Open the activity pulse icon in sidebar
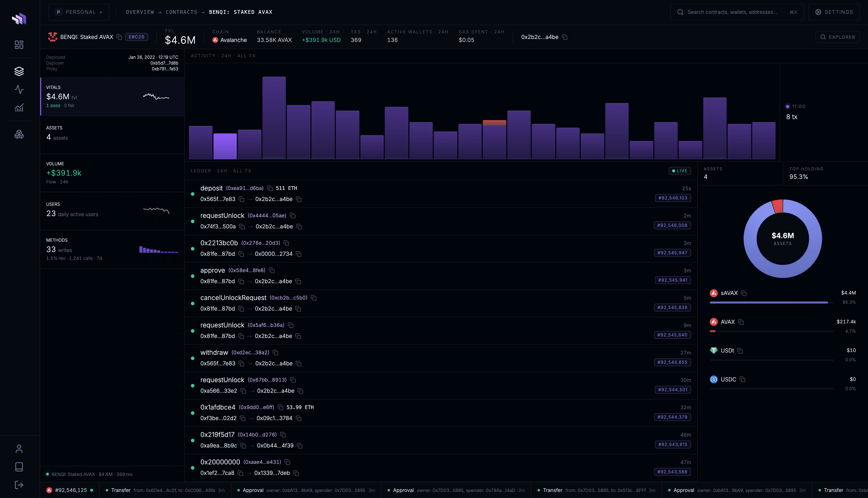This screenshot has width=868, height=498. (x=19, y=90)
